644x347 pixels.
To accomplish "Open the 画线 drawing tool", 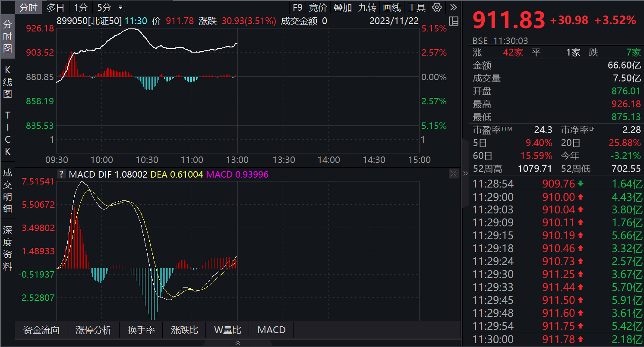I will pyautogui.click(x=392, y=7).
